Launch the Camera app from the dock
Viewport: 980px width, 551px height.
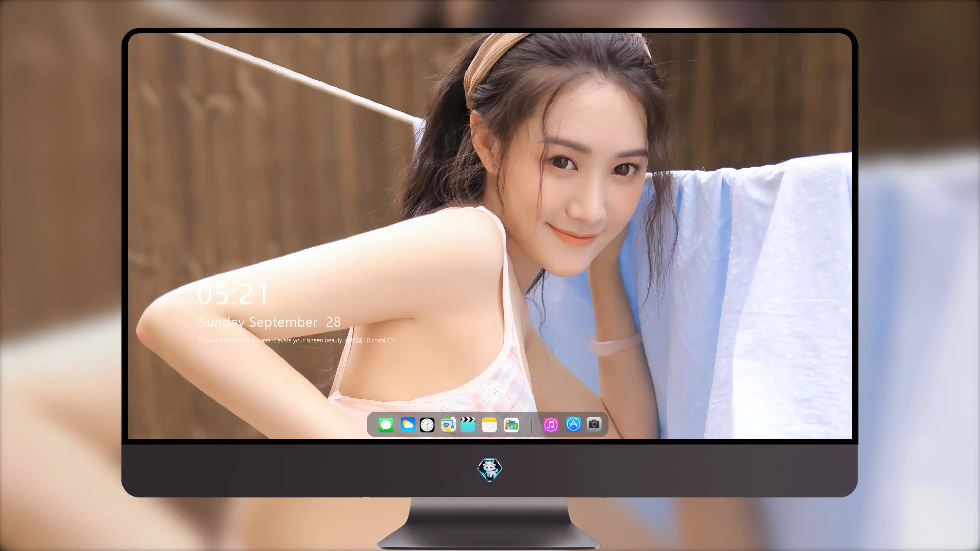[594, 424]
